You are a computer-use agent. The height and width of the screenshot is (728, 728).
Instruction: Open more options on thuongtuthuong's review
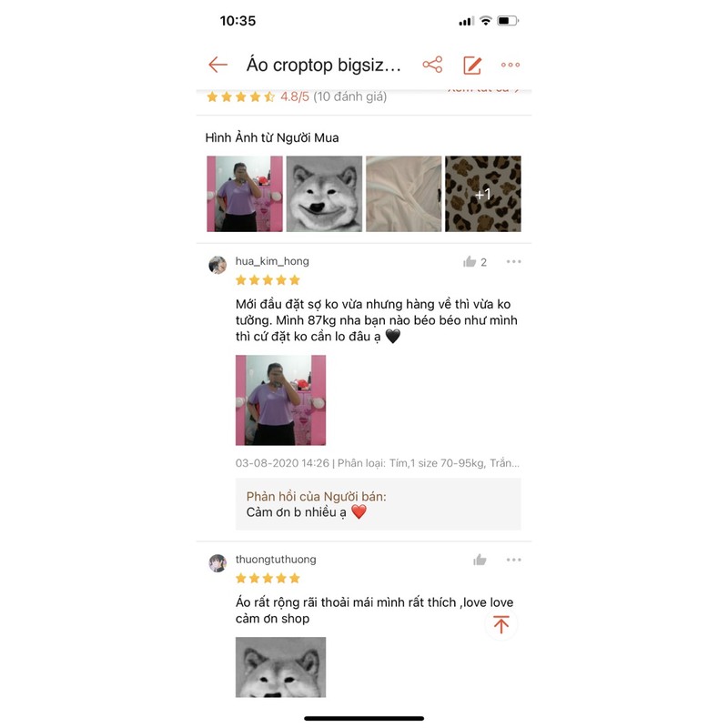click(513, 560)
